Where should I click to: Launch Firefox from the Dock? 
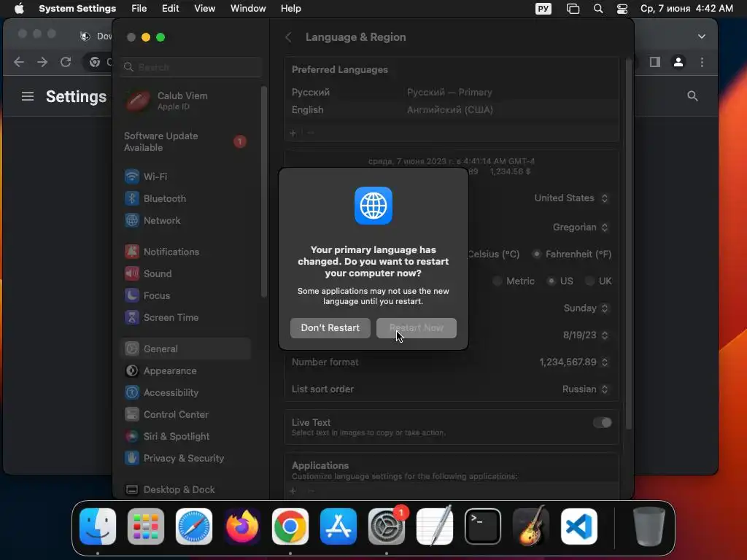click(x=242, y=526)
